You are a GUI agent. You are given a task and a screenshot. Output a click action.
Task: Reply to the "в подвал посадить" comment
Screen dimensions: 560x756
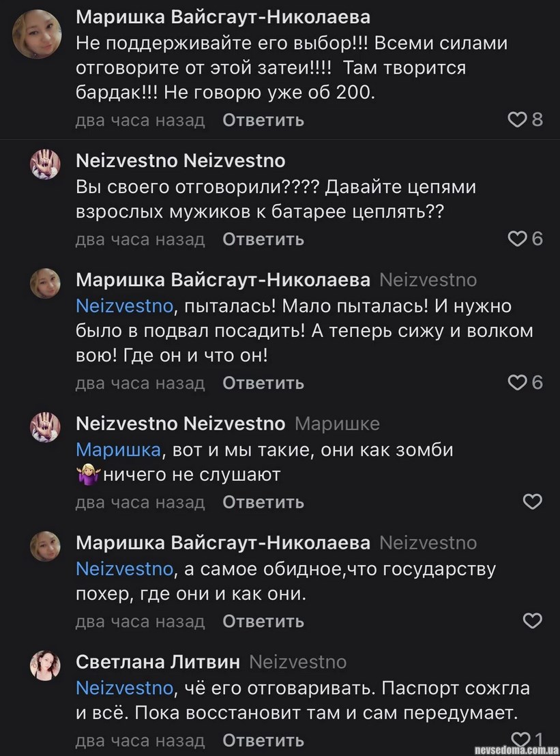coord(263,383)
